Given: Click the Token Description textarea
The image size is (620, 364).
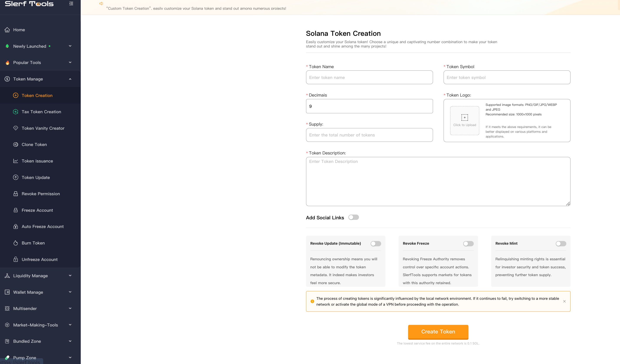Looking at the screenshot, I should click(x=438, y=182).
